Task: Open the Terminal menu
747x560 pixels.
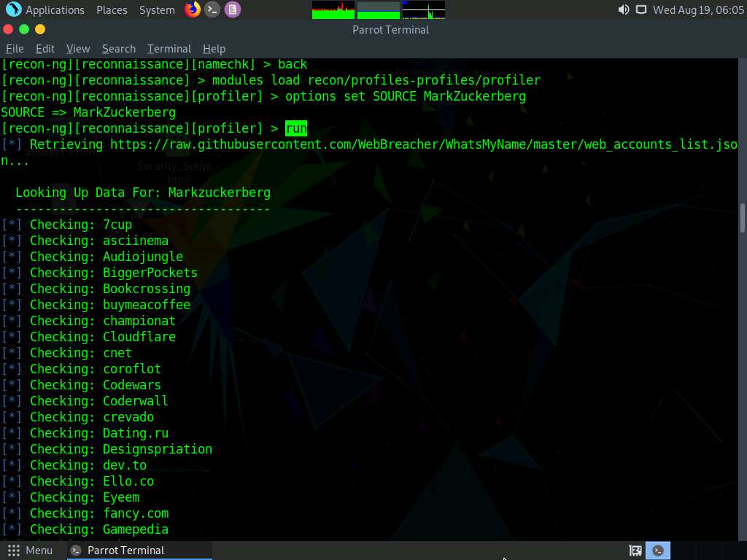Action: tap(169, 49)
